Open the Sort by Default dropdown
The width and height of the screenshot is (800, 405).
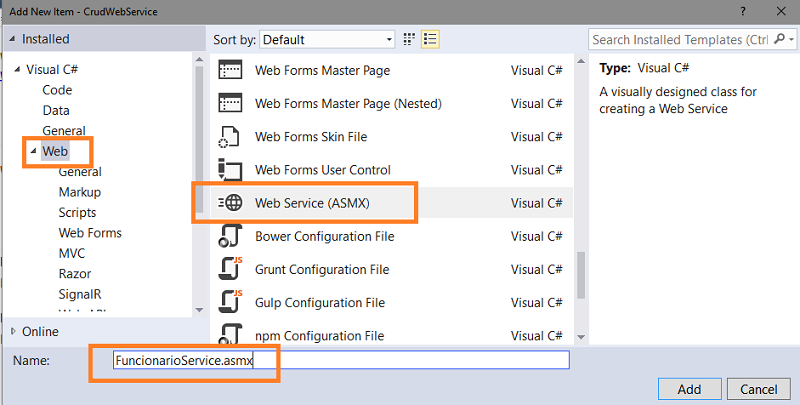(327, 39)
